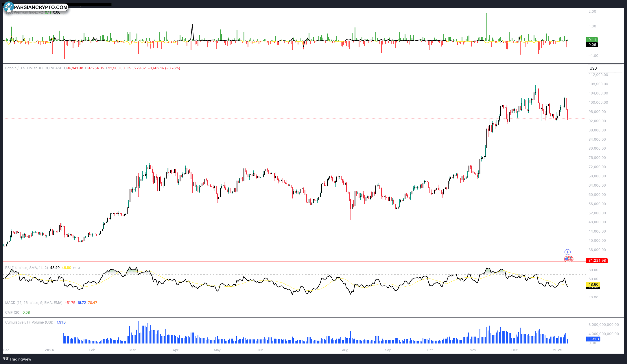627x364 pixels.
Task: Click the 2024 label on time axis
Action: 49,350
